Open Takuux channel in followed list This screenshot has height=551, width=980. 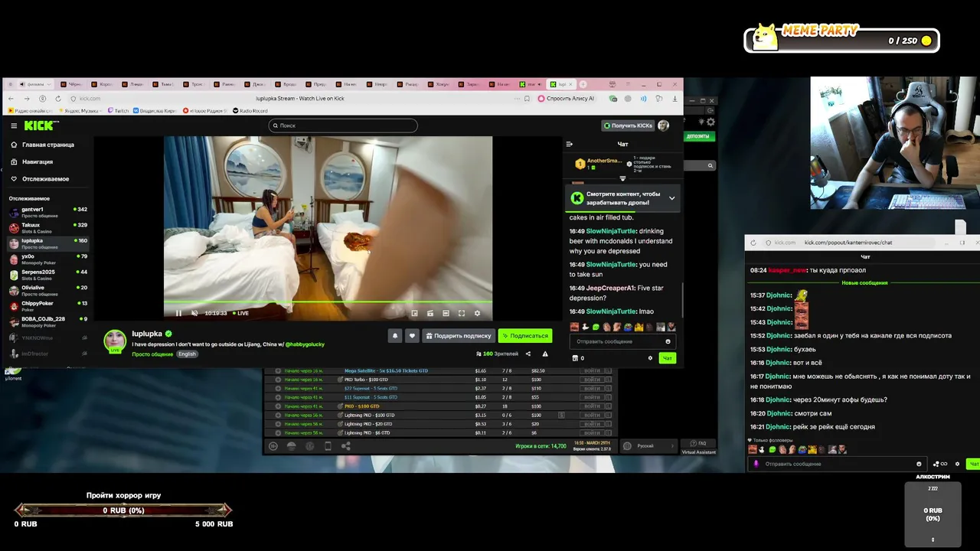click(47, 228)
